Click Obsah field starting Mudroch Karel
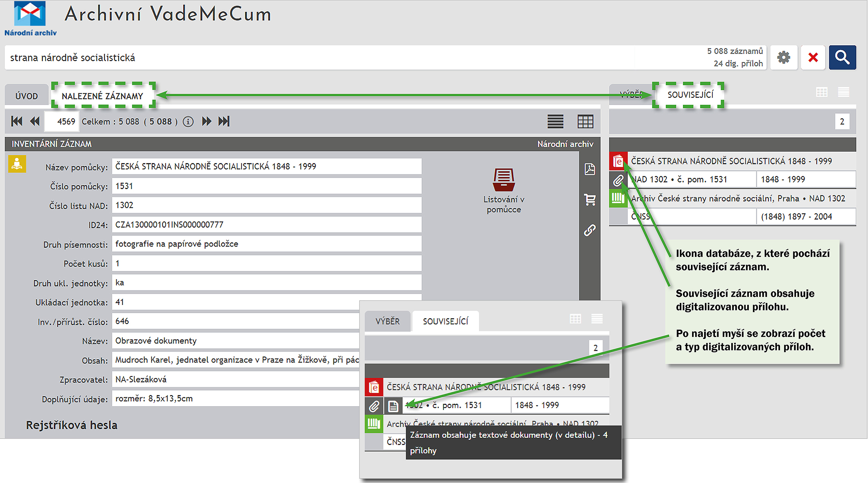This screenshot has width=868, height=483. [235, 360]
